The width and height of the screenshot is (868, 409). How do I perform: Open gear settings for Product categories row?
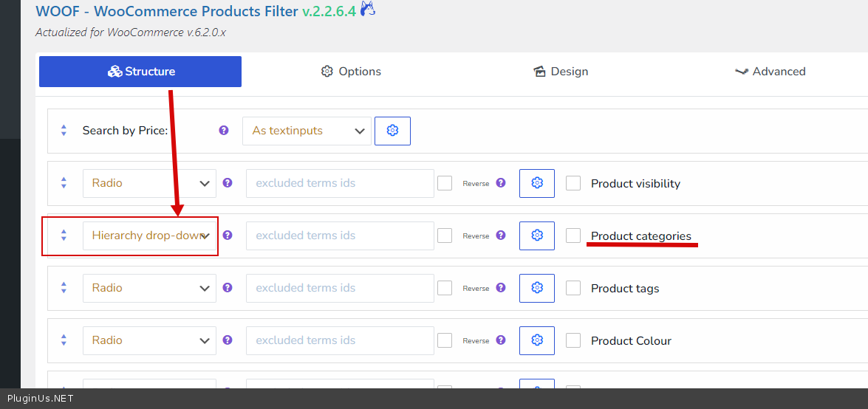click(x=537, y=236)
